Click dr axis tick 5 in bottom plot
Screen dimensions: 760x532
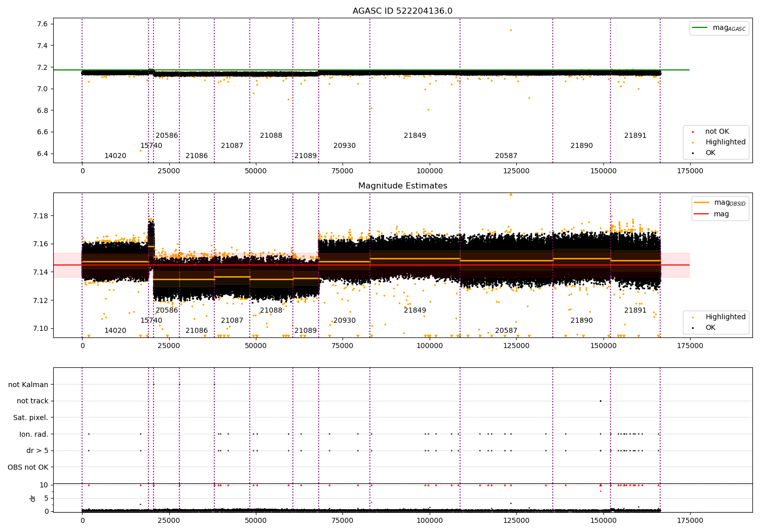click(x=46, y=498)
